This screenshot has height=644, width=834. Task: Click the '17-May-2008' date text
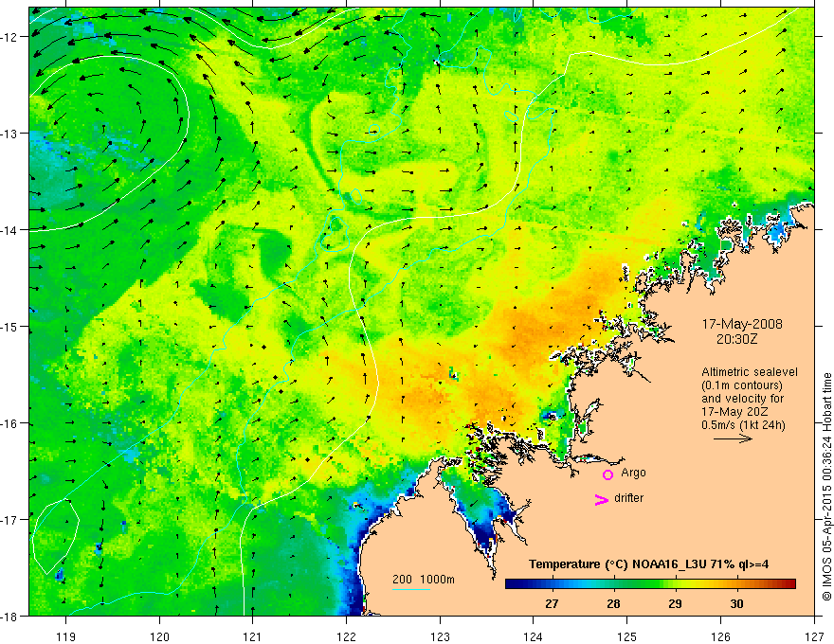(742, 324)
